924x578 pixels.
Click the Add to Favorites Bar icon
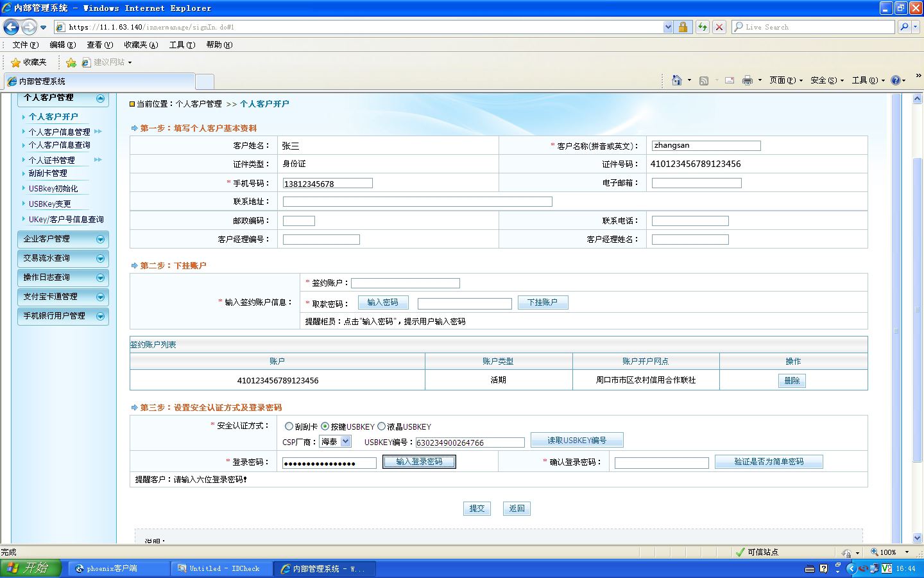[71, 62]
